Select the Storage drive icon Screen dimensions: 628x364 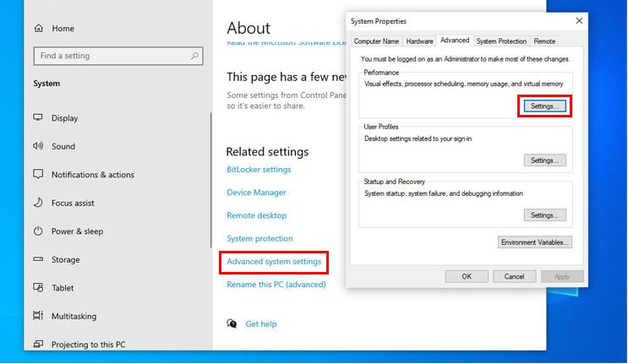pos(38,260)
